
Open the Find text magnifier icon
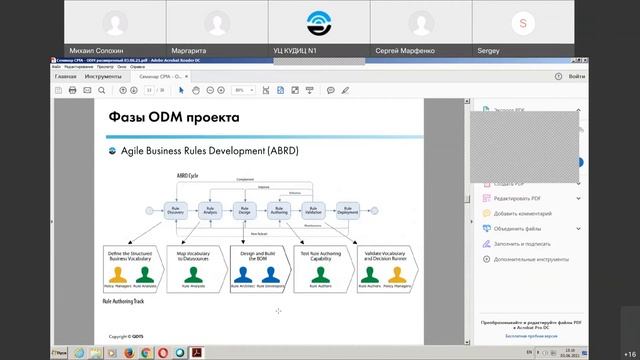[x=102, y=90]
